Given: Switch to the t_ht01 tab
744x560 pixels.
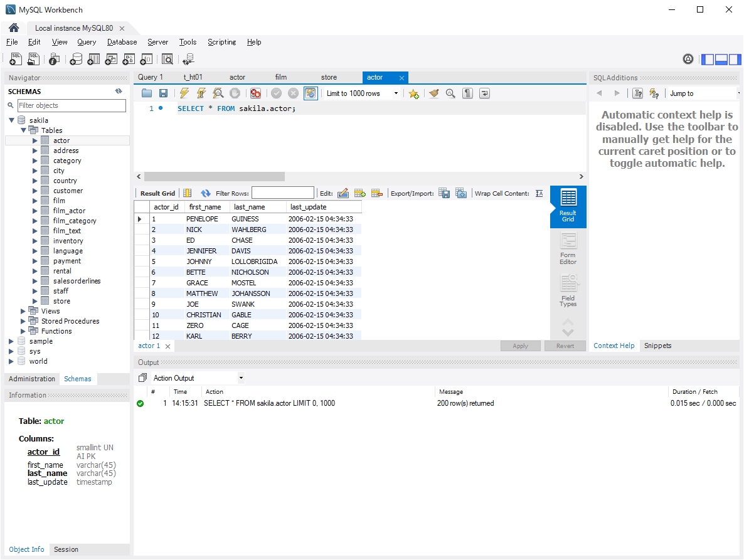Looking at the screenshot, I should click(x=193, y=77).
